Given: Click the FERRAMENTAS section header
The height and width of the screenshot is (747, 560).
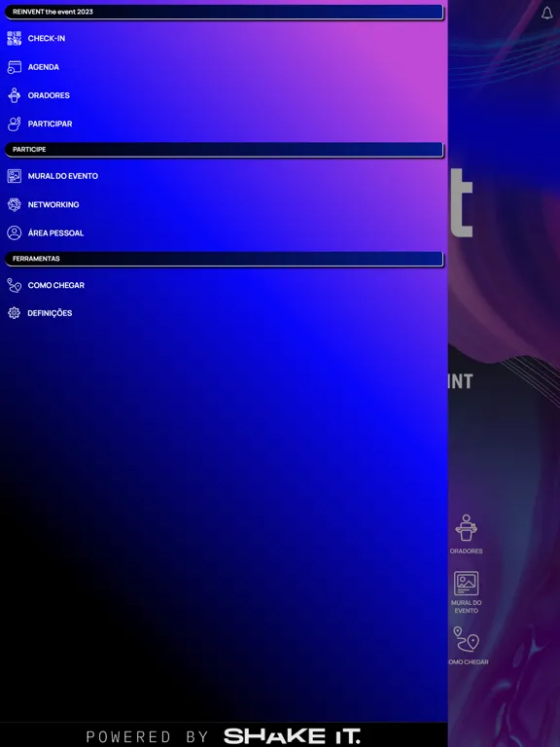Looking at the screenshot, I should tap(224, 259).
